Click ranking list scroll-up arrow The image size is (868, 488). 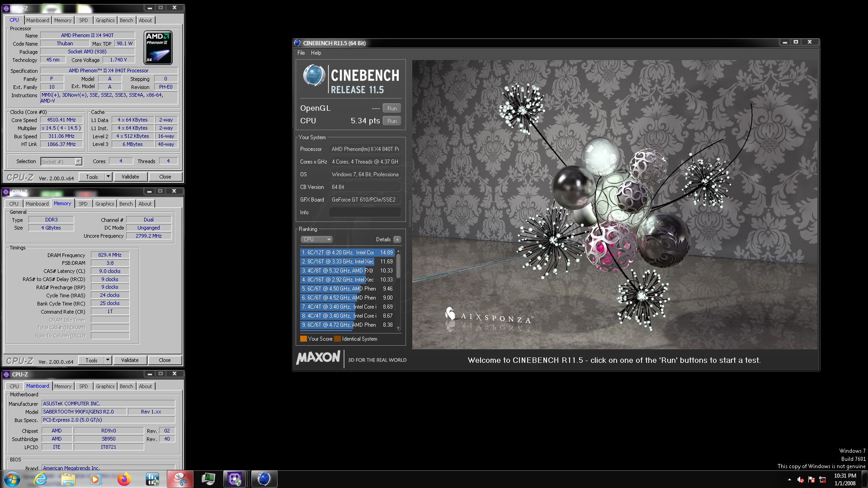pos(398,251)
